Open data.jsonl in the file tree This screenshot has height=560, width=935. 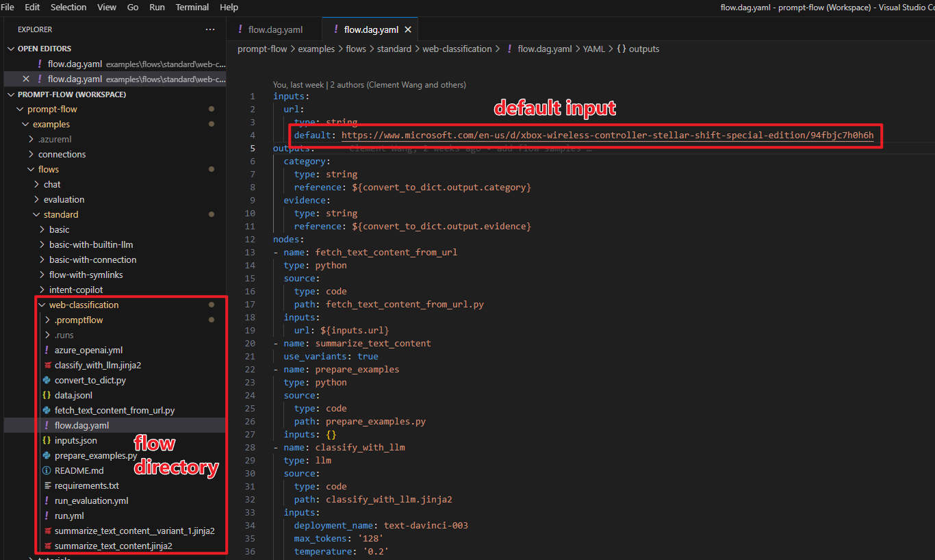(x=73, y=395)
